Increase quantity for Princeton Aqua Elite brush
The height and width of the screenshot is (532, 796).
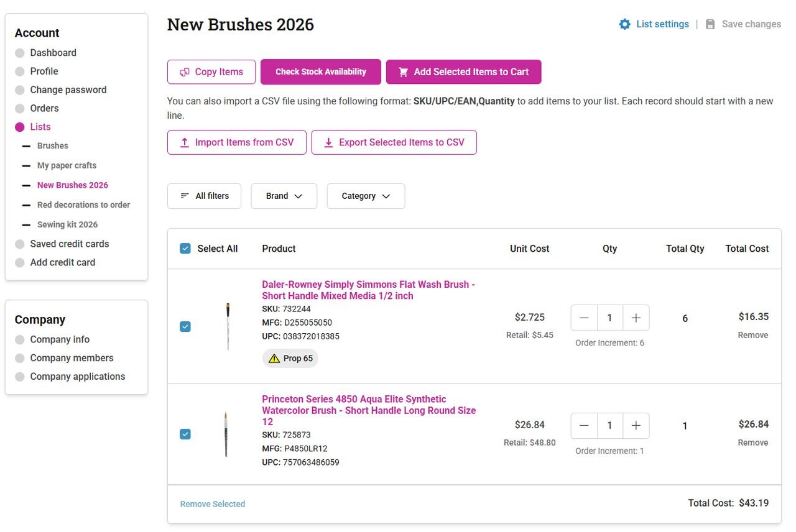[x=636, y=426]
